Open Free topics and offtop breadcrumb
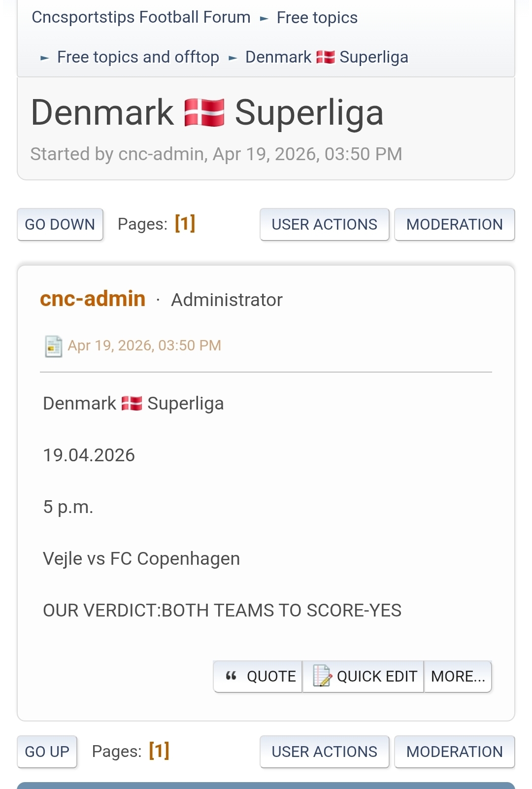This screenshot has height=789, width=532. coord(138,57)
